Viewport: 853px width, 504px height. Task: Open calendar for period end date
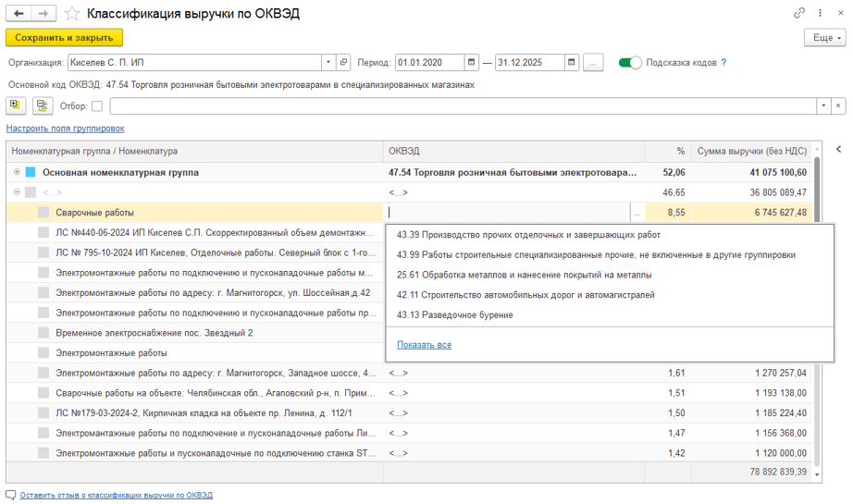tap(572, 63)
